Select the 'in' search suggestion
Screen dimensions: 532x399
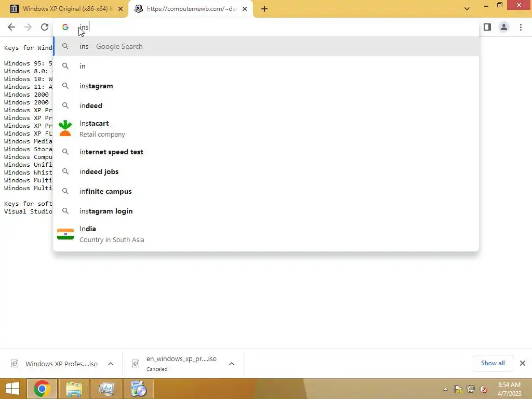[x=267, y=66]
